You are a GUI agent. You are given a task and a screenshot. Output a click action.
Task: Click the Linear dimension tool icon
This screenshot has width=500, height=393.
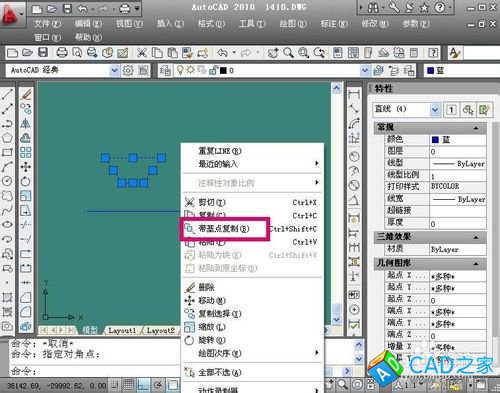tap(354, 94)
